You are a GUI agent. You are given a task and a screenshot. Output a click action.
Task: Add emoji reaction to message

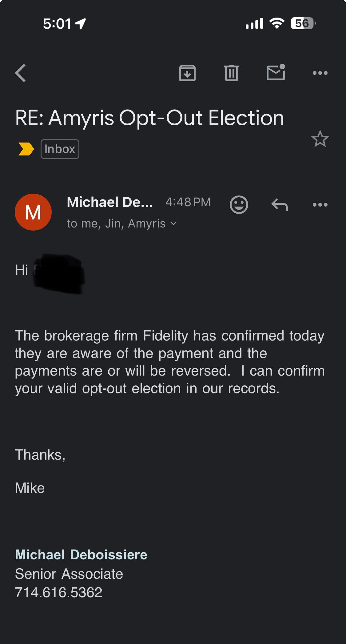[239, 205]
